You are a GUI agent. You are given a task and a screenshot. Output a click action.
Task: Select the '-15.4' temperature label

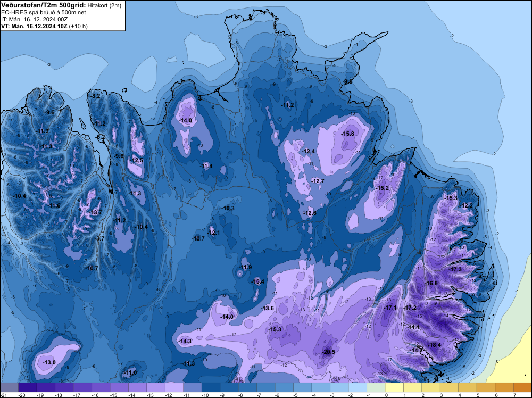point(258,281)
